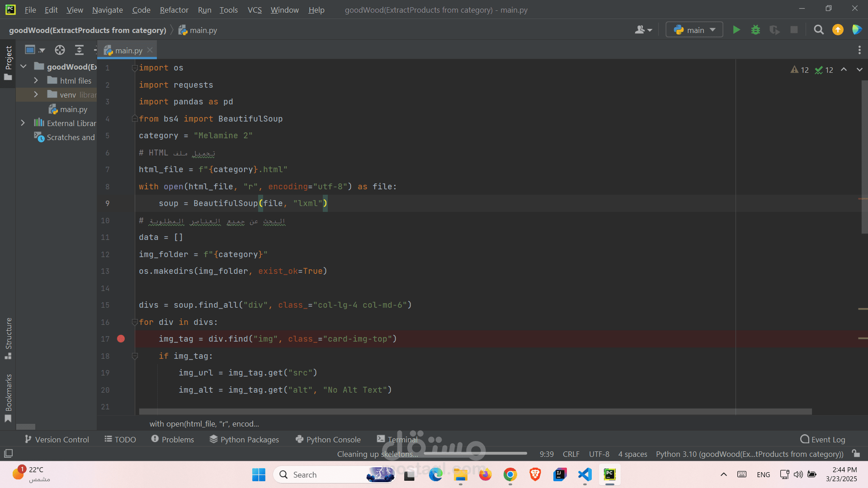
Task: Expand the html files folder
Action: click(36, 80)
